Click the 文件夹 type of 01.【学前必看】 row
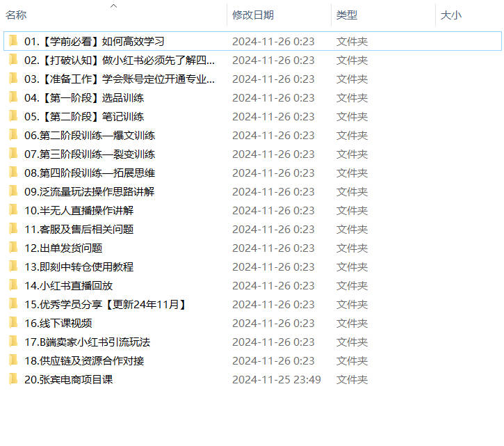 (352, 42)
